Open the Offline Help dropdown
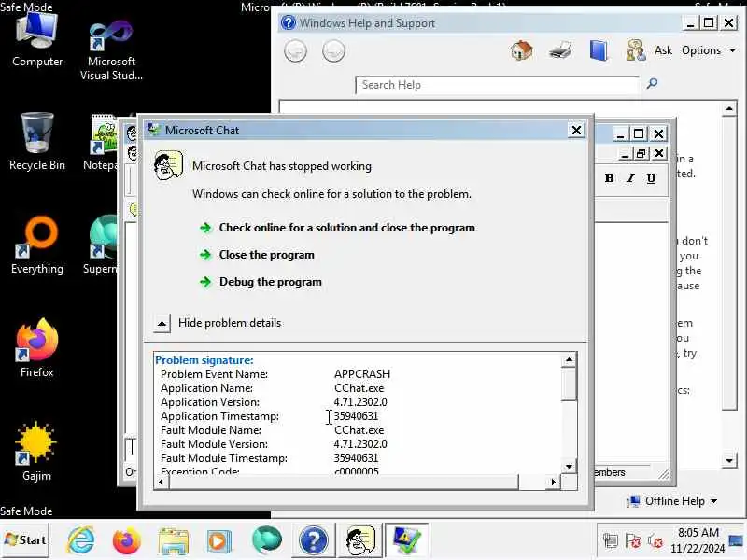747x560 pixels. point(672,501)
